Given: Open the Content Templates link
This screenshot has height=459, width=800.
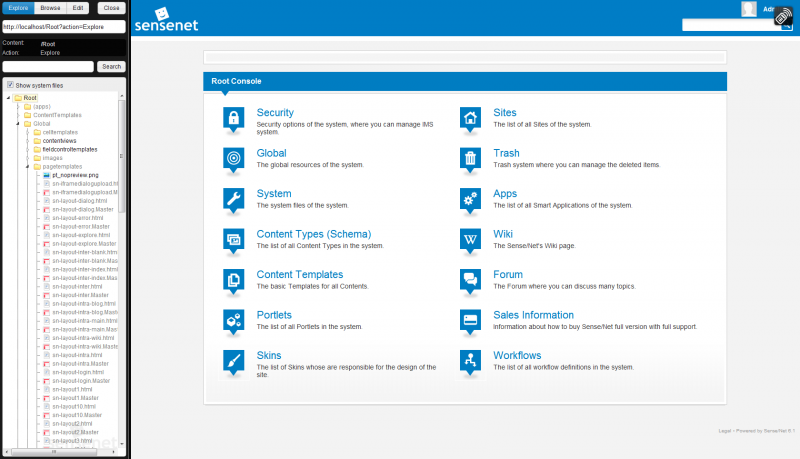Looking at the screenshot, I should click(299, 274).
